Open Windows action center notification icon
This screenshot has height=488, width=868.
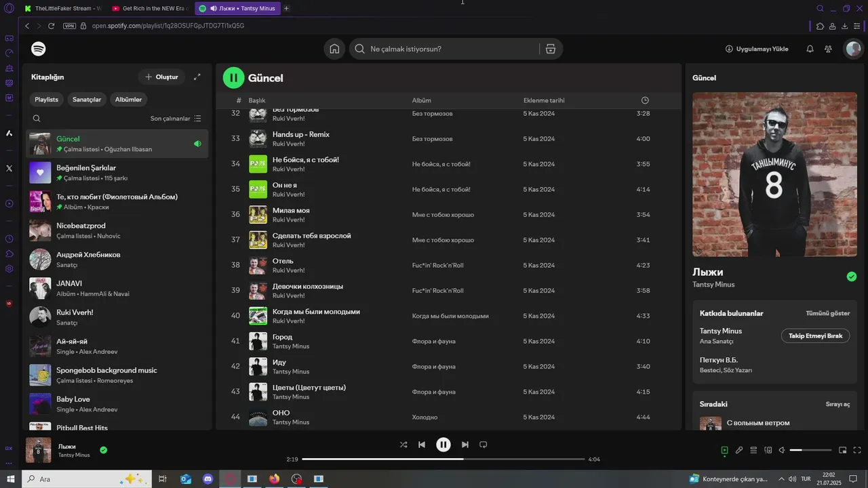pos(853,479)
